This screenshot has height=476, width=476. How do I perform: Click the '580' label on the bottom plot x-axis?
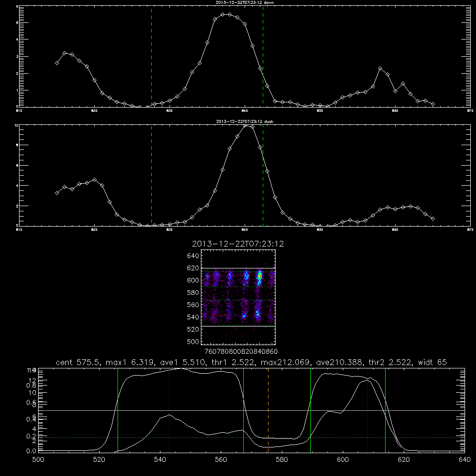pyautogui.click(x=282, y=460)
